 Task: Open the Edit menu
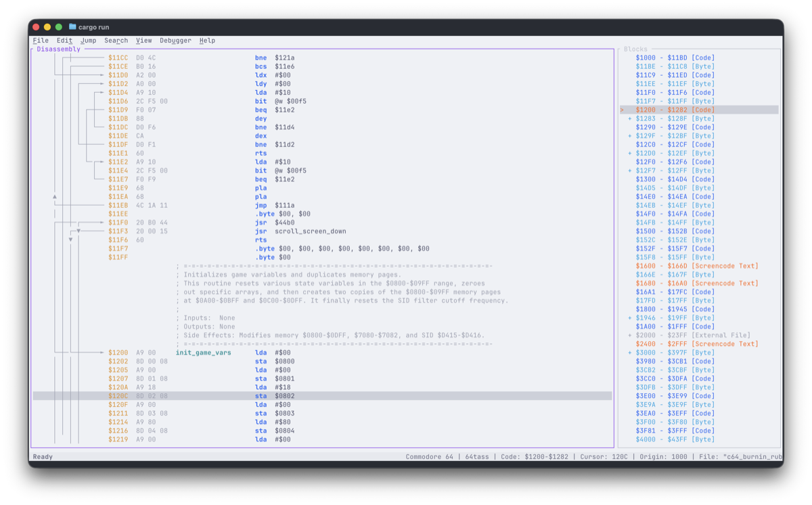pos(64,41)
